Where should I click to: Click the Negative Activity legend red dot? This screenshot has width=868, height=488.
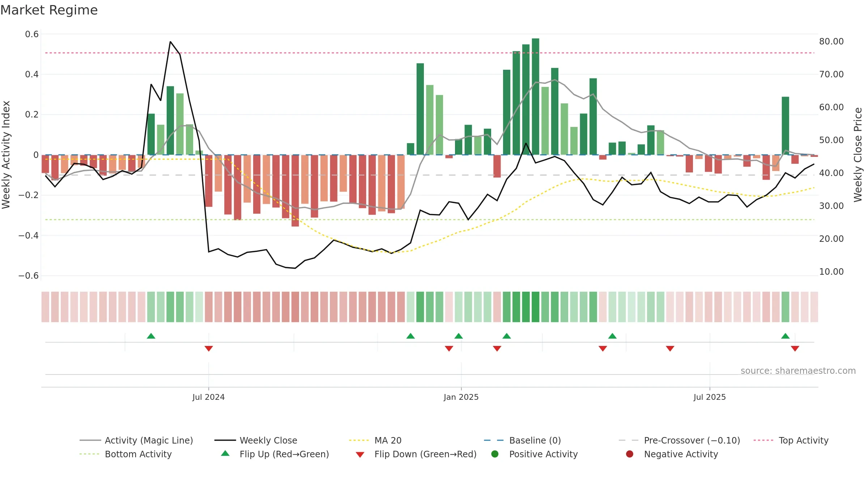click(x=630, y=454)
